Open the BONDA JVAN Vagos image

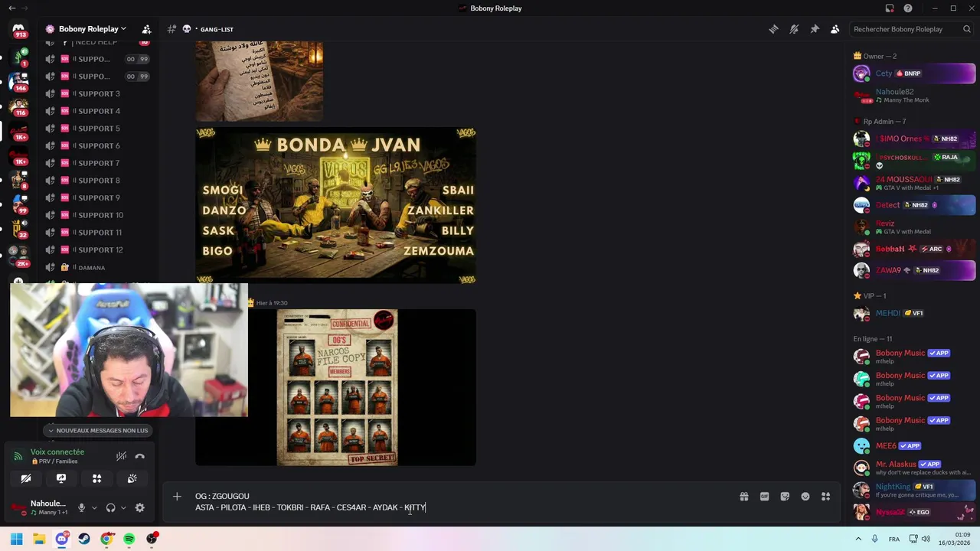(335, 205)
